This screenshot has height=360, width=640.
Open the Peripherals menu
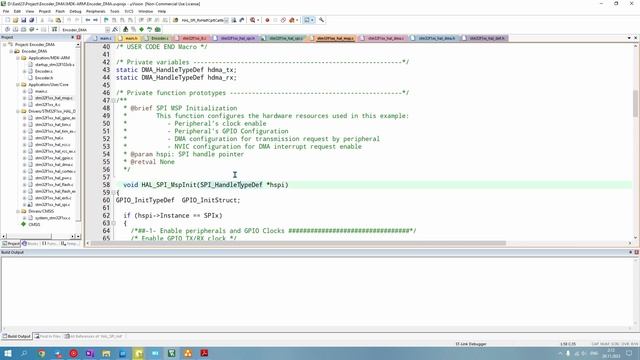(x=96, y=11)
